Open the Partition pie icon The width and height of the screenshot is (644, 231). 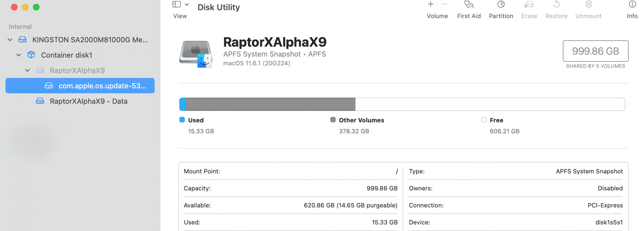[x=501, y=4]
